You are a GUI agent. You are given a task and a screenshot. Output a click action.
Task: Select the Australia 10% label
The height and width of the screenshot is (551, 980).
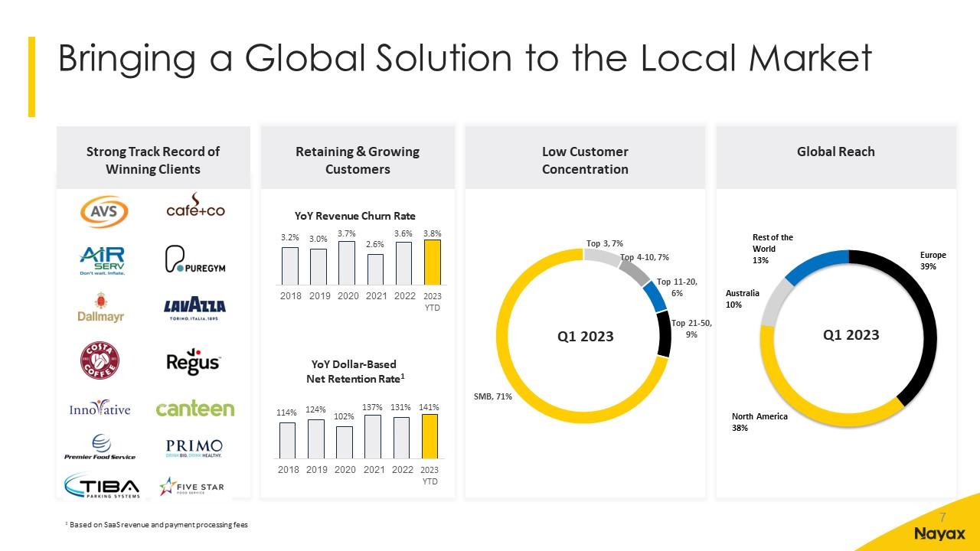(742, 299)
